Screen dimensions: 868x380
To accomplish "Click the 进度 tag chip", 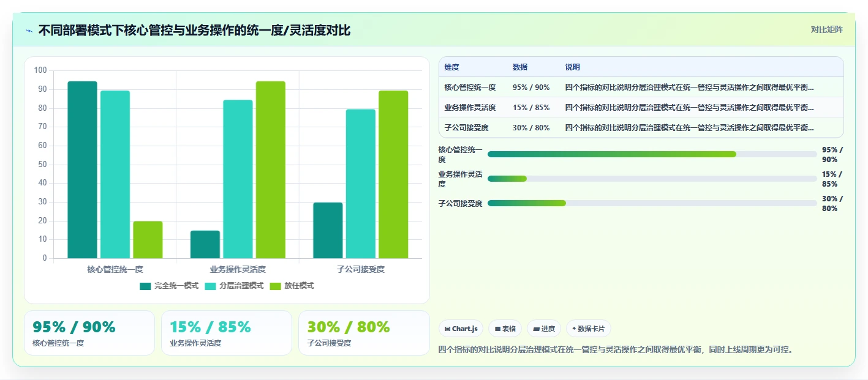I will tap(544, 329).
